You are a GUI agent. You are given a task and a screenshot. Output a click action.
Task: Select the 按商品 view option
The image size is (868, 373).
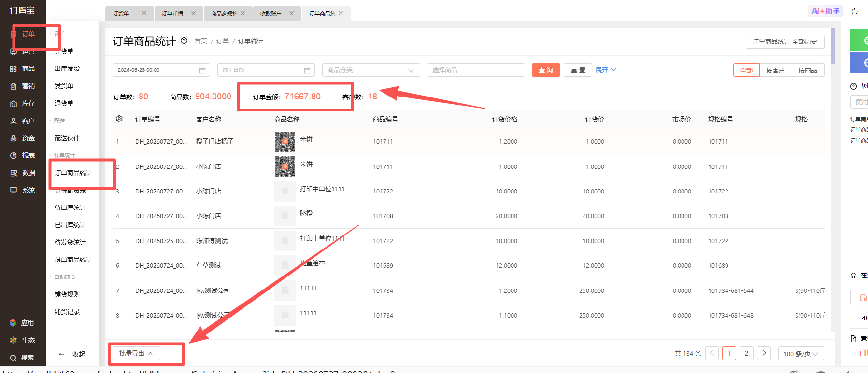pyautogui.click(x=808, y=70)
